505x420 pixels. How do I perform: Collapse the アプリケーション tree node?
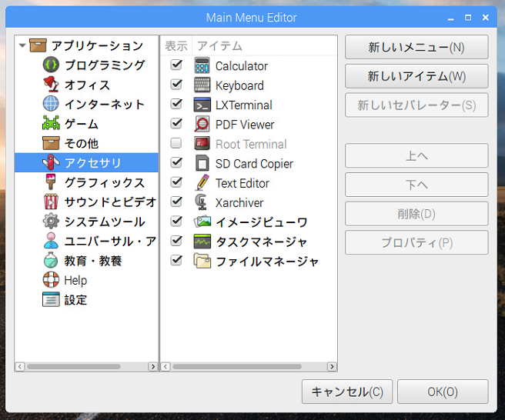tap(22, 45)
